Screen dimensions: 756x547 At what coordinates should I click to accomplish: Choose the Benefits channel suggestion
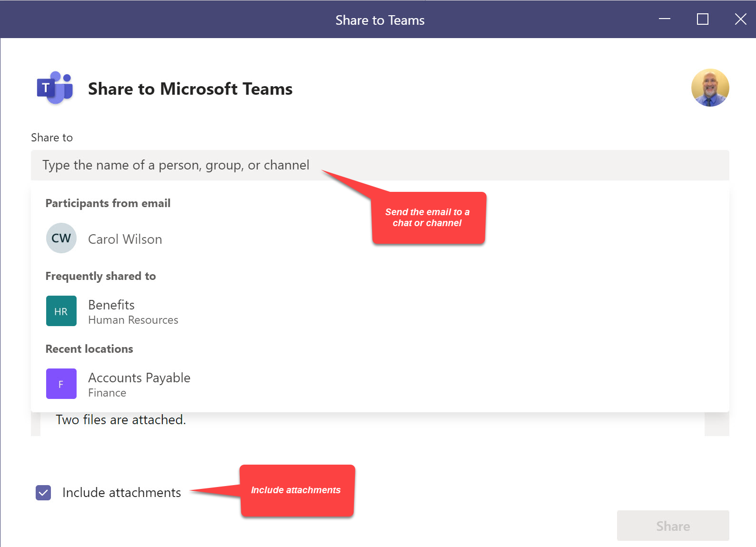[x=380, y=311]
